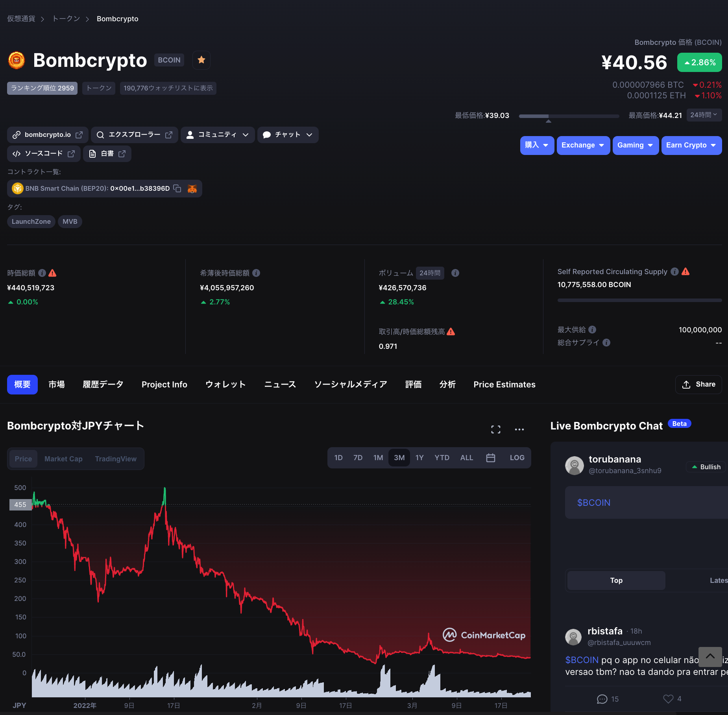The width and height of the screenshot is (728, 715).
Task: Open the Gaming dropdown
Action: click(x=636, y=146)
